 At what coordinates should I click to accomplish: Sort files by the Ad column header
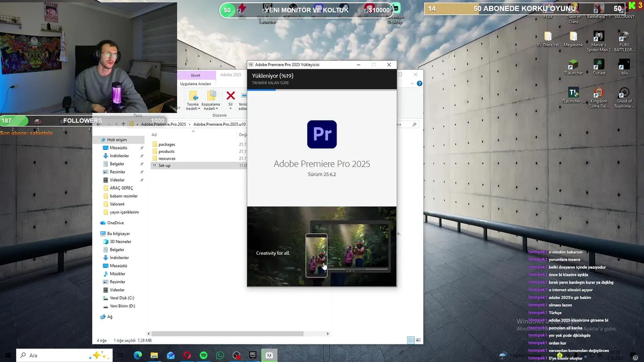click(154, 135)
